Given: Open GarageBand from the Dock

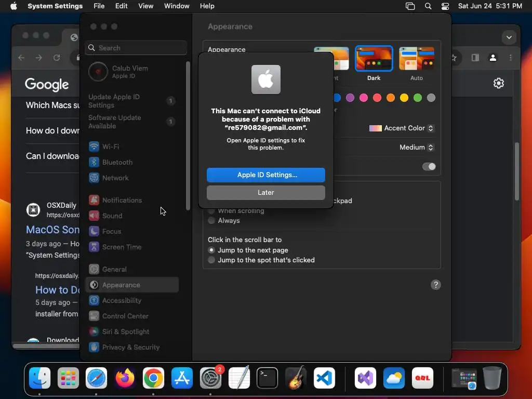Looking at the screenshot, I should tap(296, 378).
